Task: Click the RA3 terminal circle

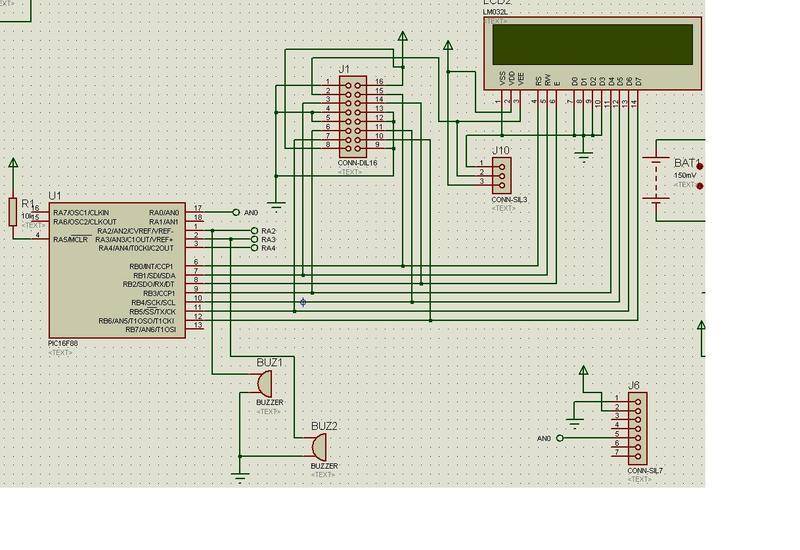Action: point(255,239)
